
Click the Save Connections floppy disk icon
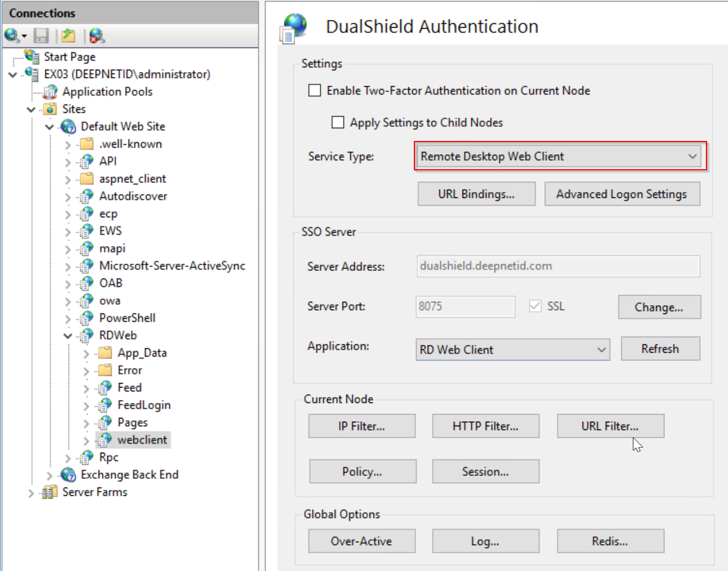click(41, 36)
